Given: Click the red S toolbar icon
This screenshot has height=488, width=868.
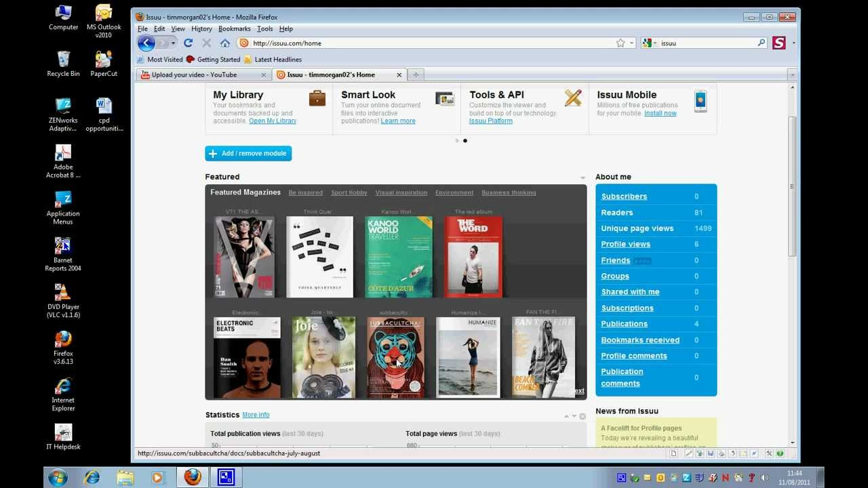Looking at the screenshot, I should click(x=778, y=43).
